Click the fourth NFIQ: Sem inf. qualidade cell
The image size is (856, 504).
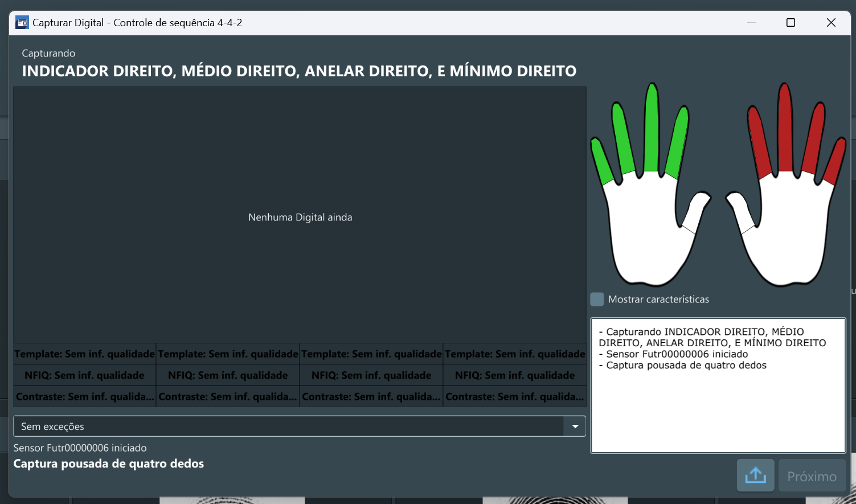tap(515, 375)
